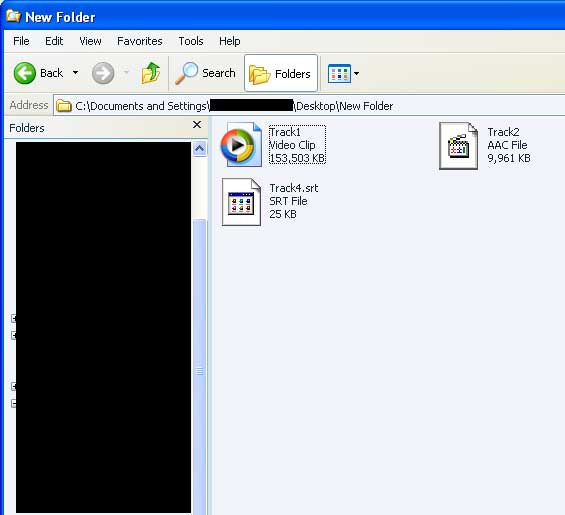Click the Folders pane scroll up arrow
This screenshot has width=565, height=515.
(x=200, y=148)
